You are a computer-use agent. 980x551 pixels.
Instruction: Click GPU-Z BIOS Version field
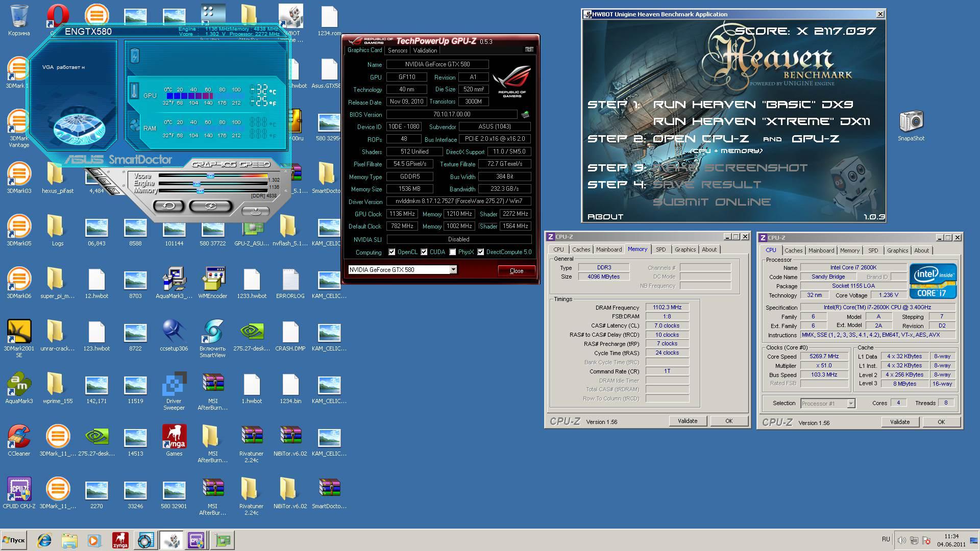(x=452, y=114)
